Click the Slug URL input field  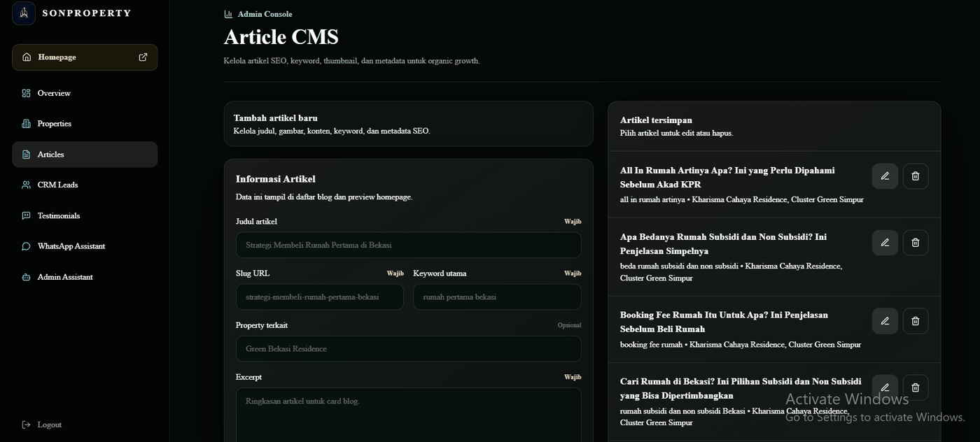pyautogui.click(x=319, y=297)
